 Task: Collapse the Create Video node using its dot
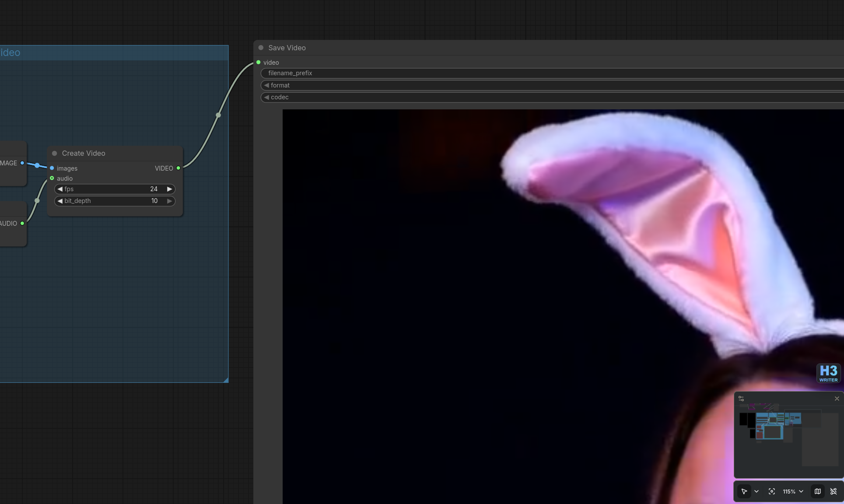tap(55, 154)
